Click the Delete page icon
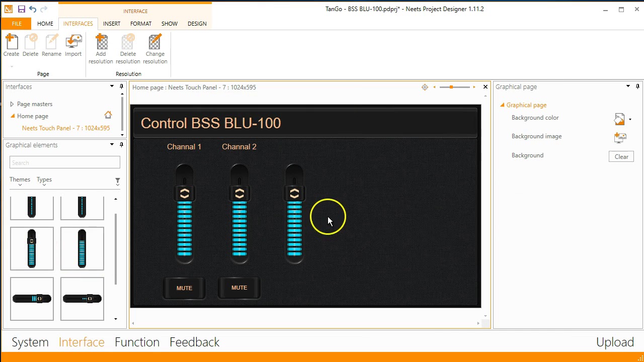644x362 pixels. click(30, 41)
